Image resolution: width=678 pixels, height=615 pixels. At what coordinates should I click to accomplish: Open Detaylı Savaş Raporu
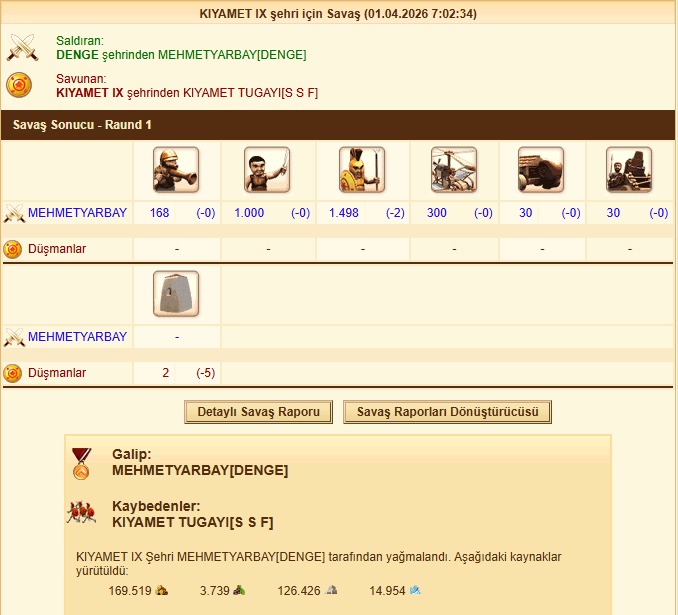259,412
